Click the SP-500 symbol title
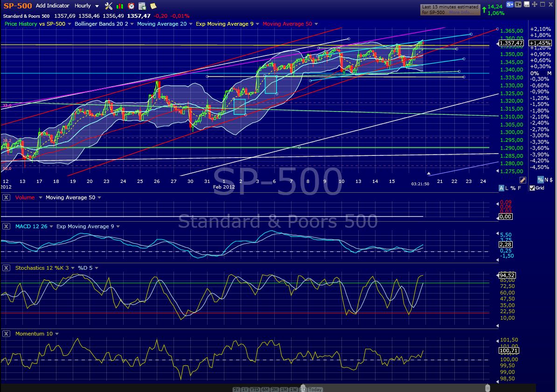The width and height of the screenshot is (557, 392). pos(18,6)
